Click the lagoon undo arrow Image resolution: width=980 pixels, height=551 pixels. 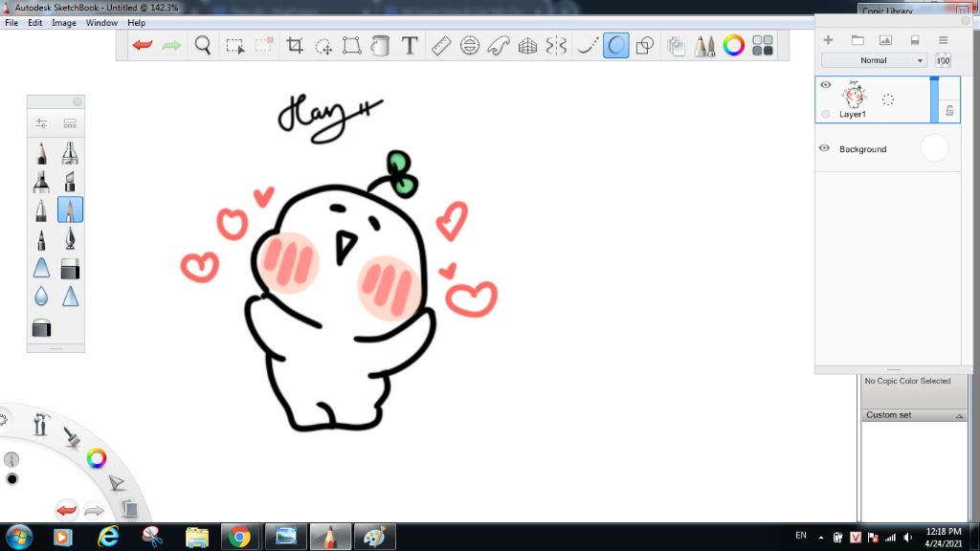click(66, 510)
